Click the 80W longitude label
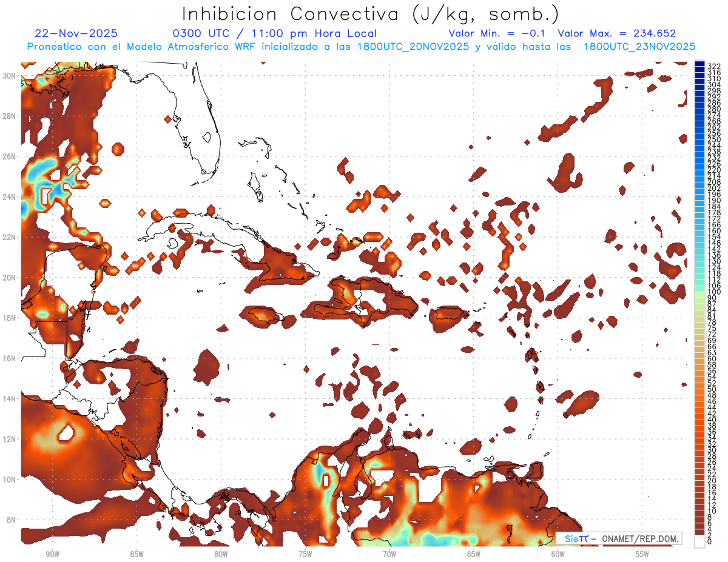728x562 pixels. (221, 554)
